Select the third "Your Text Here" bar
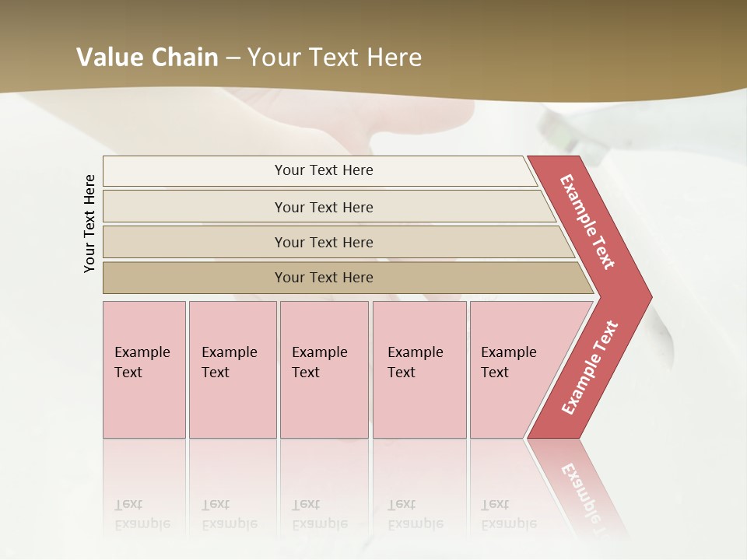 [x=338, y=242]
